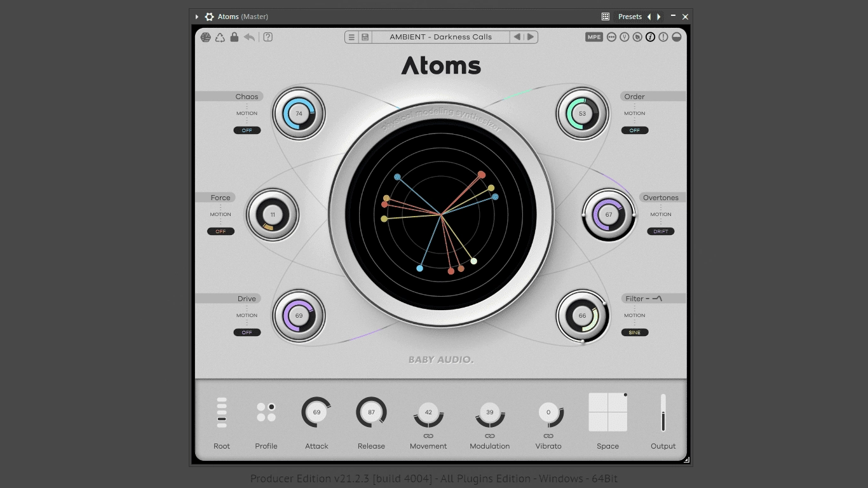Toggle the link icon above Vibrato label
868x488 pixels.
(548, 436)
